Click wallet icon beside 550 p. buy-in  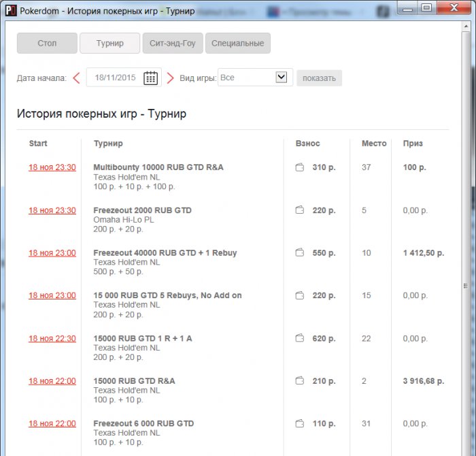[300, 253]
